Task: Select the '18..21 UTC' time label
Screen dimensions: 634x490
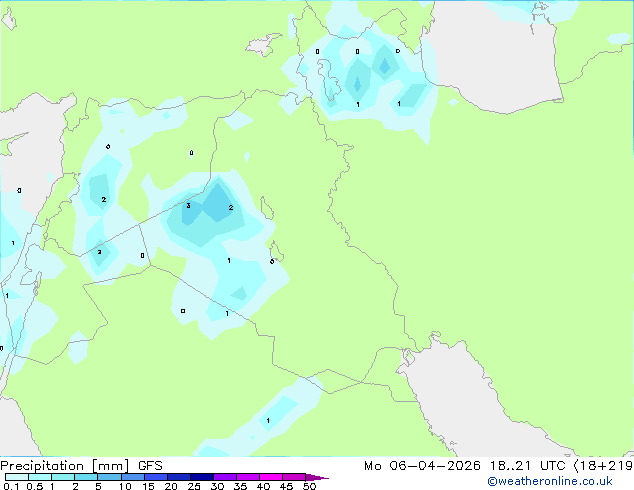Action: [528, 466]
